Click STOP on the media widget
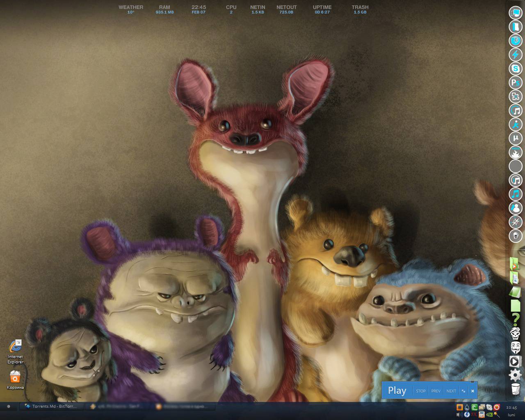525x420 pixels. [x=421, y=391]
